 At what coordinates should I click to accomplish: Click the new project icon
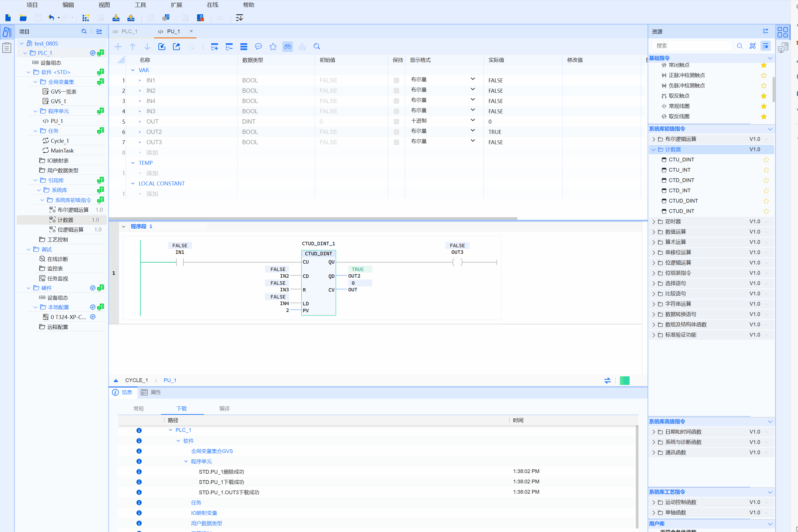coord(8,18)
